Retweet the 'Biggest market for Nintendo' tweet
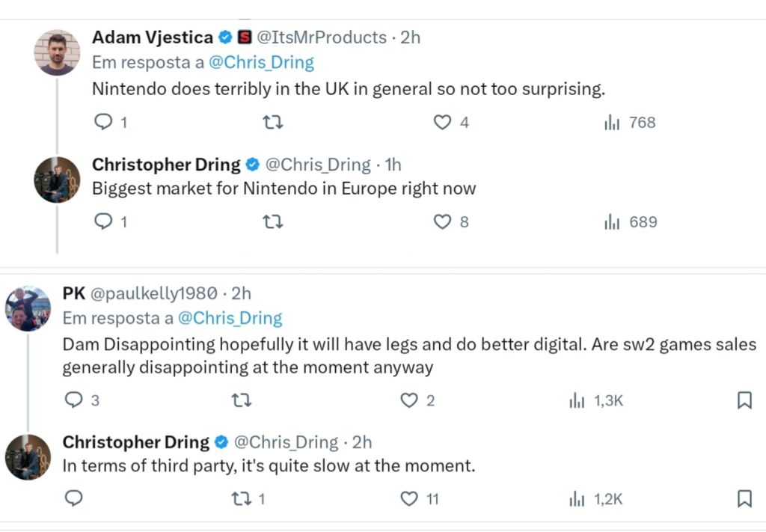Screen dimensions: 766x532 272,222
